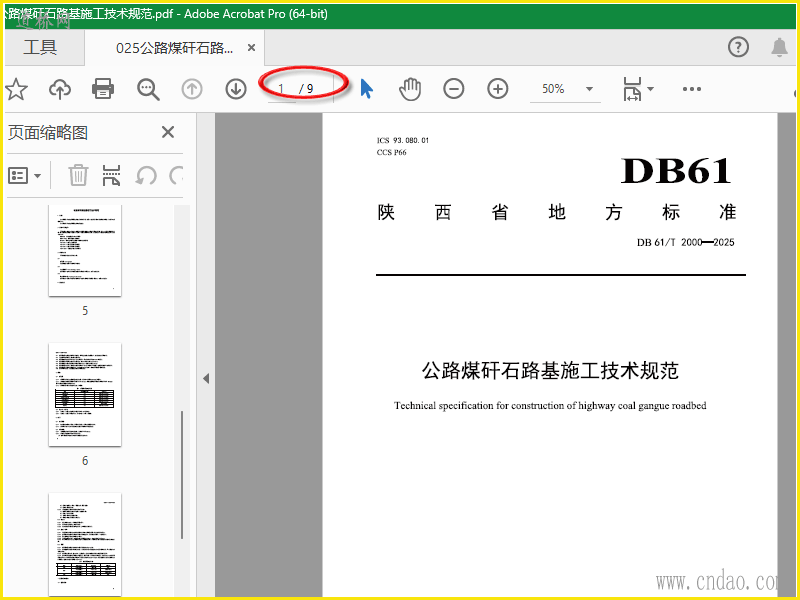800x600 pixels.
Task: Select page 6 thumbnail
Action: point(85,394)
